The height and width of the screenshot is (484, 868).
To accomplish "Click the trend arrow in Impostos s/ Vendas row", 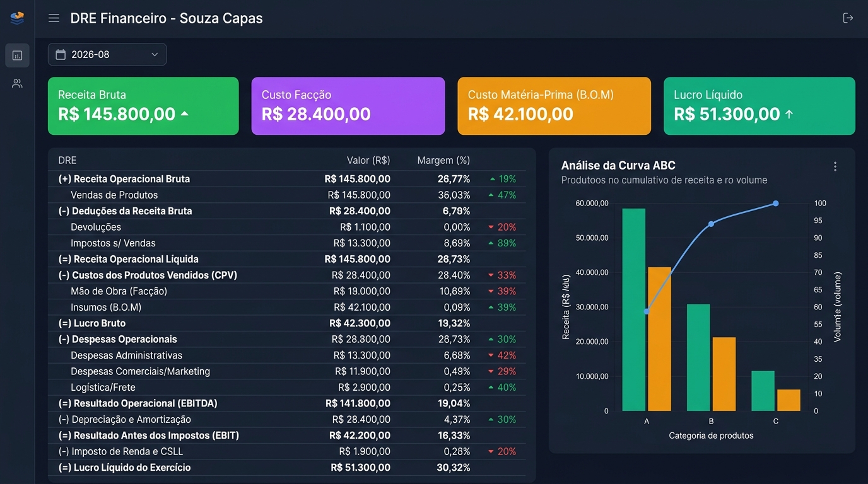I will click(491, 243).
